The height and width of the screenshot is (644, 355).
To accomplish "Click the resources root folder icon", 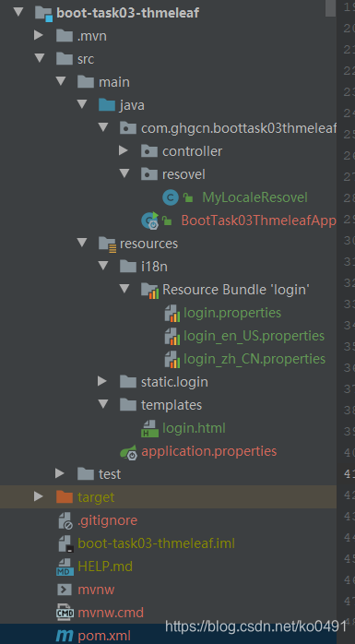I will [x=108, y=244].
